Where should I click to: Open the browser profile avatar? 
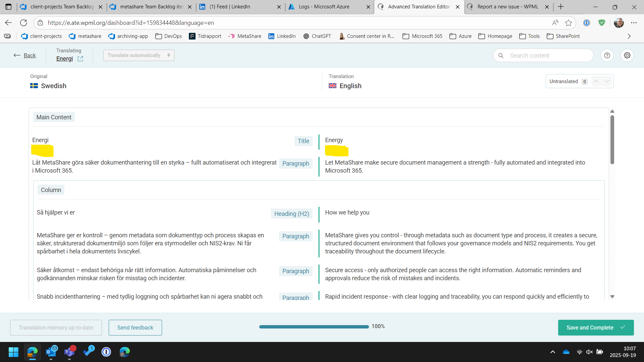tap(619, 23)
